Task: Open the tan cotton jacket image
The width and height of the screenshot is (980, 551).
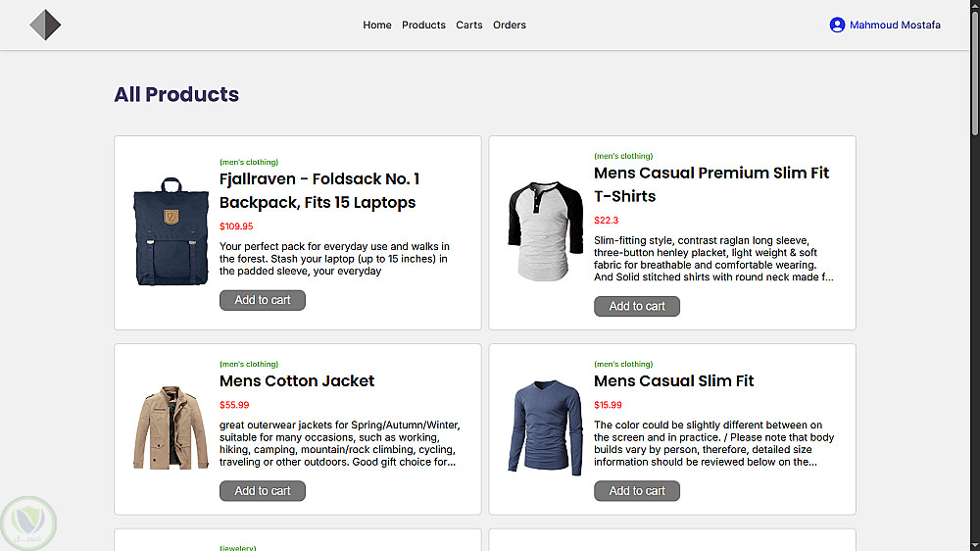Action: [x=171, y=428]
